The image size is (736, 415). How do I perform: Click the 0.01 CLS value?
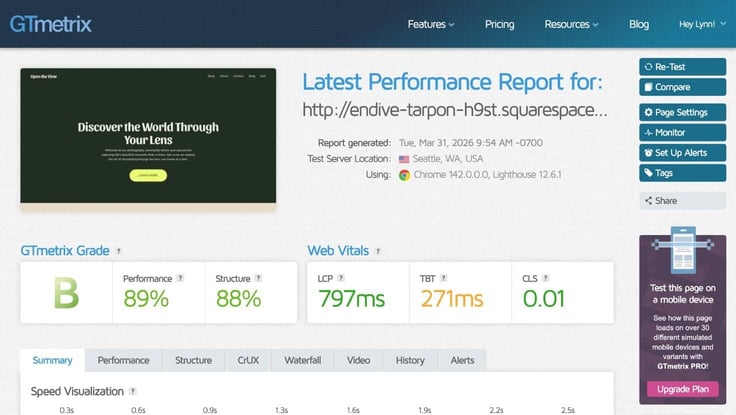click(x=544, y=299)
